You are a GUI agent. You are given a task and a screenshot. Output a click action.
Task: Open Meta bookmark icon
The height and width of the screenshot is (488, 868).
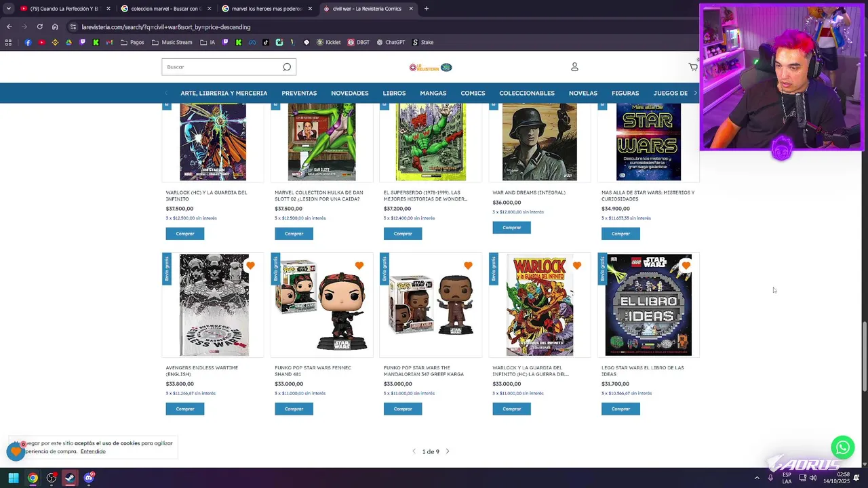[x=252, y=42]
